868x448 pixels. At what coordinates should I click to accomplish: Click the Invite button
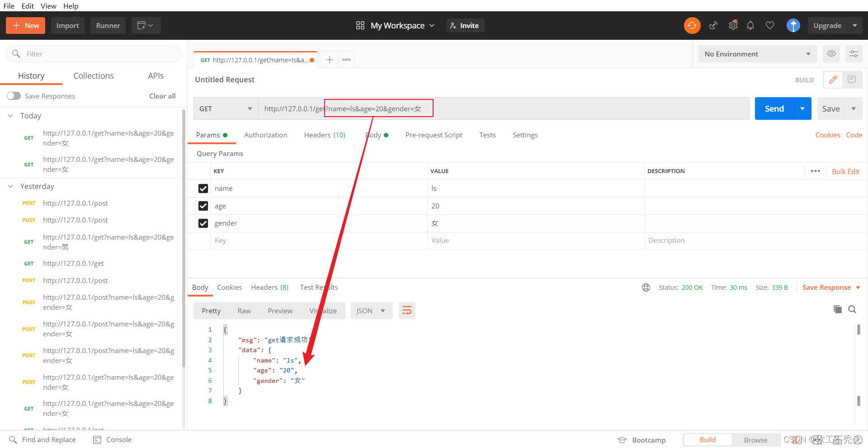pyautogui.click(x=465, y=25)
